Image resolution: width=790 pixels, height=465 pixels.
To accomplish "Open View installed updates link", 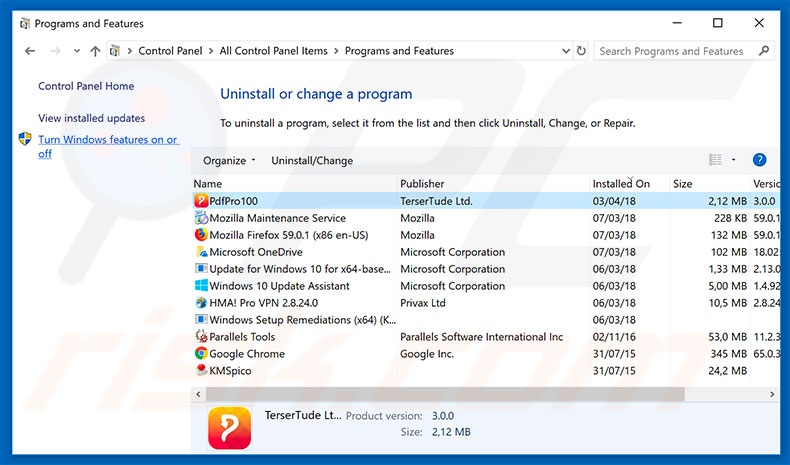I will (x=91, y=118).
